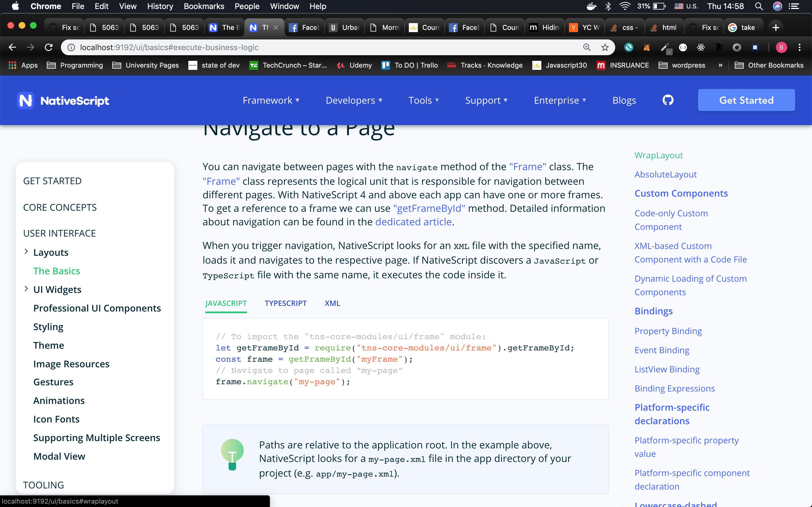
Task: Open the zoom magnifier icon in address bar
Action: [586, 47]
